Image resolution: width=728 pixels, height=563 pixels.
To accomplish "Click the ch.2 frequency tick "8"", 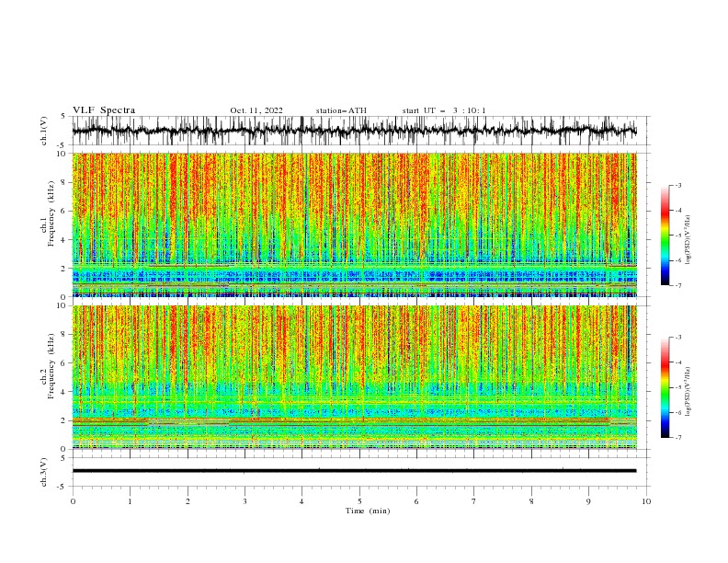I will [x=63, y=335].
